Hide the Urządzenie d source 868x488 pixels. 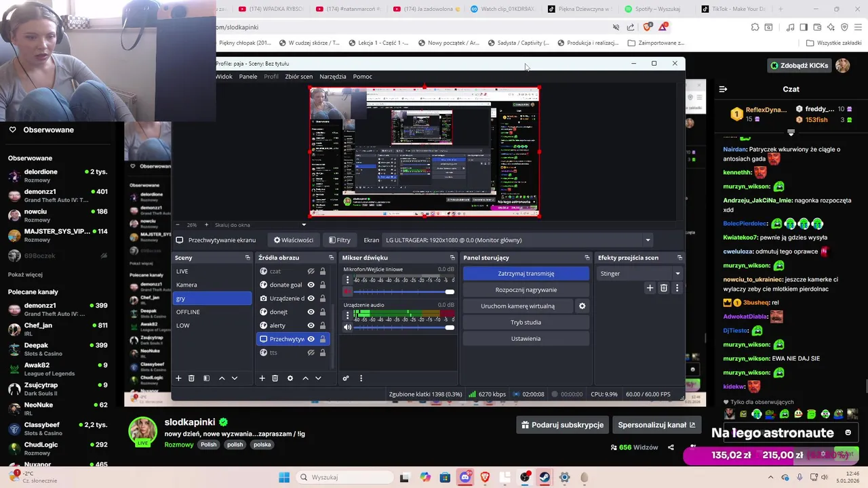coord(311,298)
